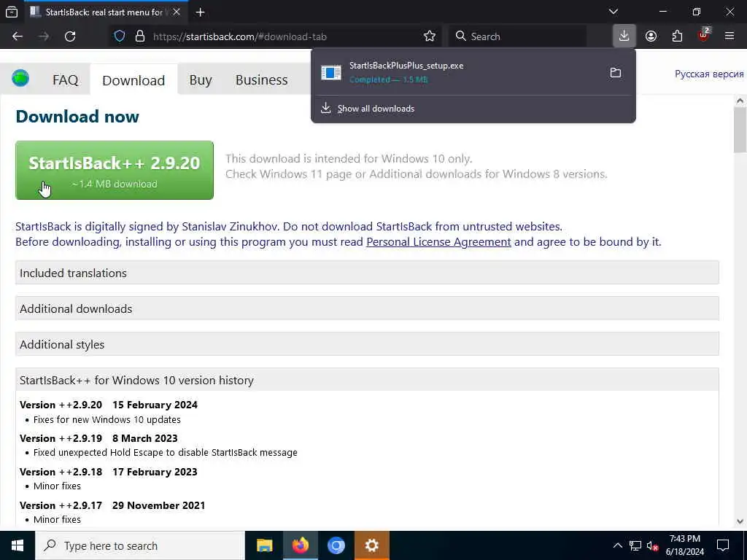Screen dimensions: 747x560
Task: Open the clock showing 7:43 PM
Action: tap(685, 545)
